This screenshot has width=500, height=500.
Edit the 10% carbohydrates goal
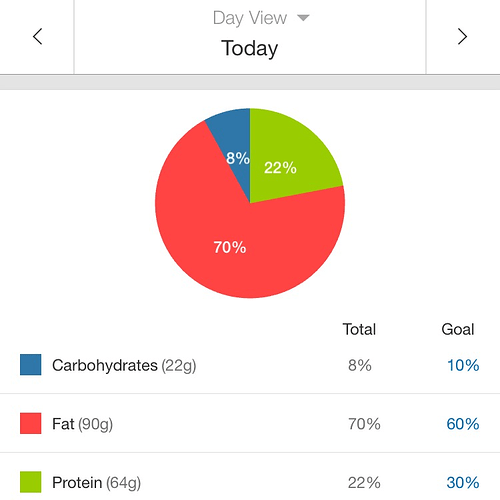(x=463, y=365)
